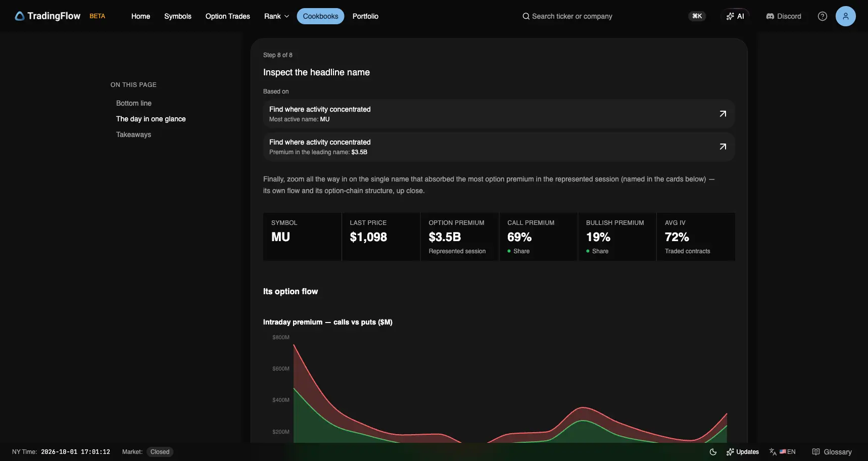Click the Inspect the headline name heading
Screen dimensions: 868x461
point(316,72)
